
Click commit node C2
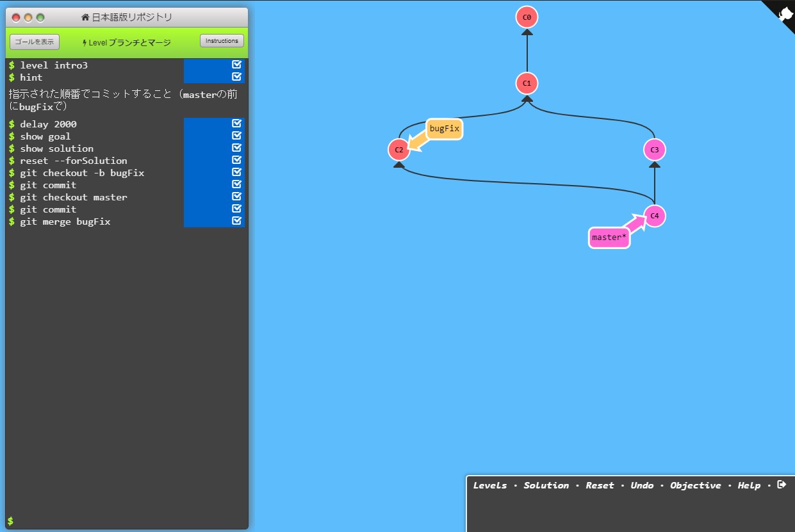[398, 150]
